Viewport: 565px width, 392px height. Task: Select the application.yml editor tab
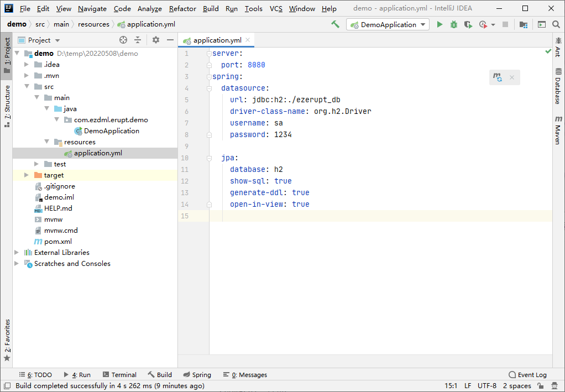[x=216, y=40]
